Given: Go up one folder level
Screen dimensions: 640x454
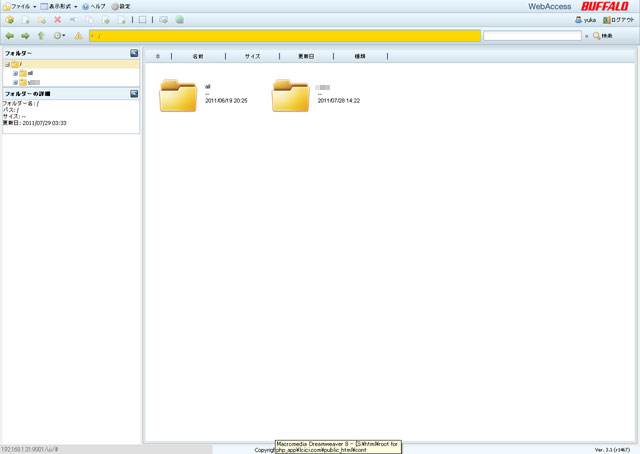Looking at the screenshot, I should (x=41, y=36).
